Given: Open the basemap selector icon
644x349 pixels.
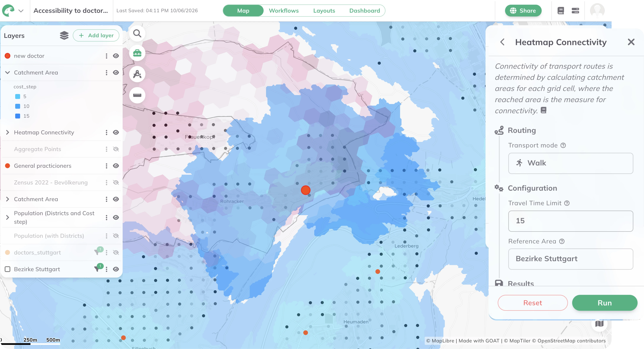Looking at the screenshot, I should point(599,324).
